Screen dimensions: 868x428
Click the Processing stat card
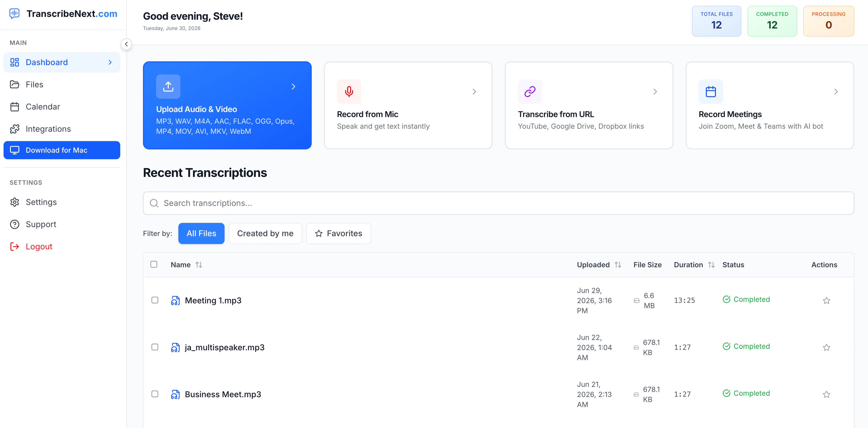pyautogui.click(x=829, y=21)
